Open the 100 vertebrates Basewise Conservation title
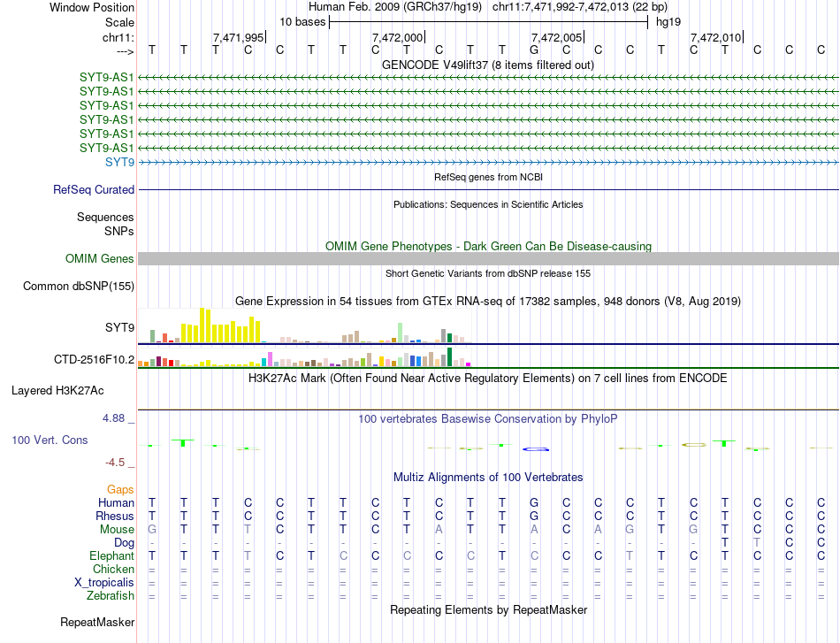840x643 pixels. (488, 419)
